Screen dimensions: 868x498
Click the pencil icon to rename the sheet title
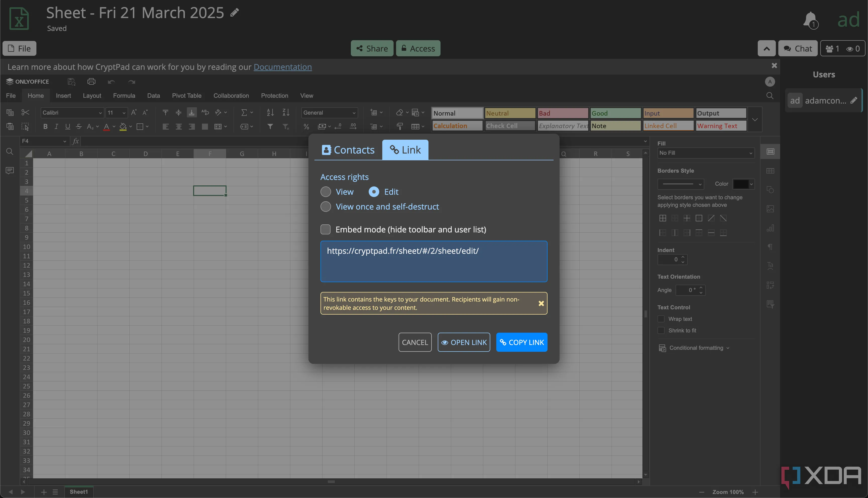point(235,13)
